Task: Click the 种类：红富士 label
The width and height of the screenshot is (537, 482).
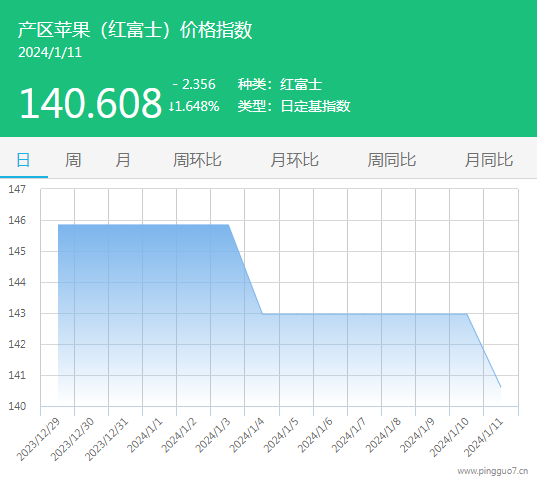Action: [x=280, y=84]
